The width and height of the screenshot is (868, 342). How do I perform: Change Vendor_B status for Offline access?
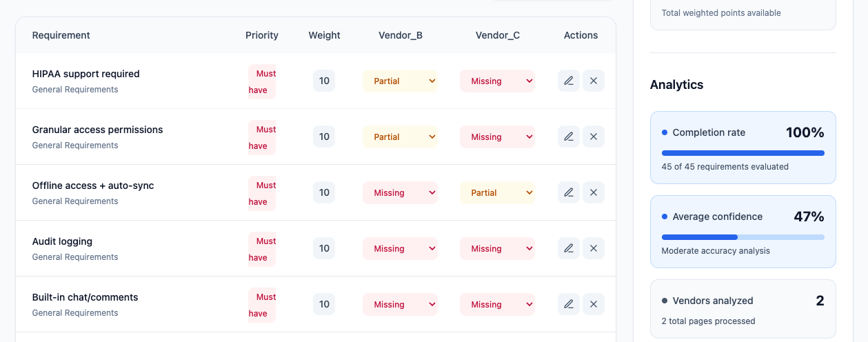click(x=401, y=192)
